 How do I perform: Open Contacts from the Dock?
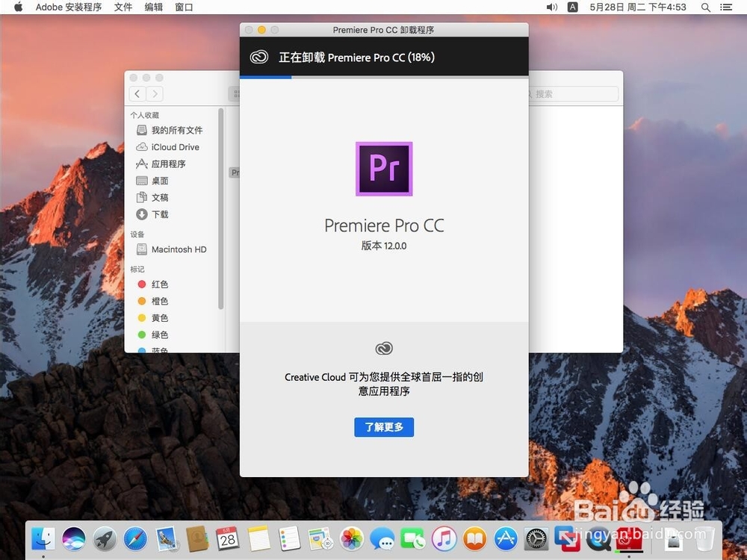[196, 539]
